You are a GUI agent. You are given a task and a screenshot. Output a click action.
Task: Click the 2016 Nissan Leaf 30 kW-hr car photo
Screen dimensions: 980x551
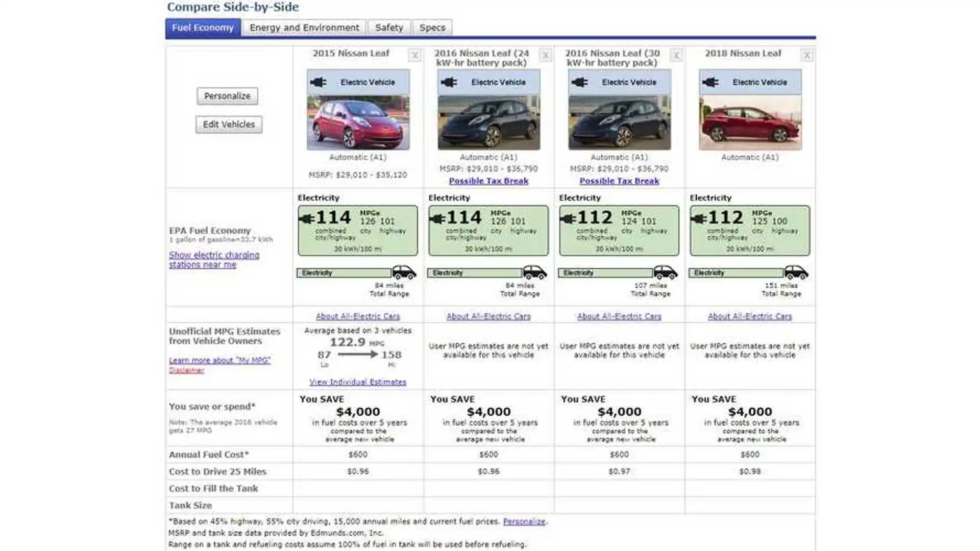619,122
